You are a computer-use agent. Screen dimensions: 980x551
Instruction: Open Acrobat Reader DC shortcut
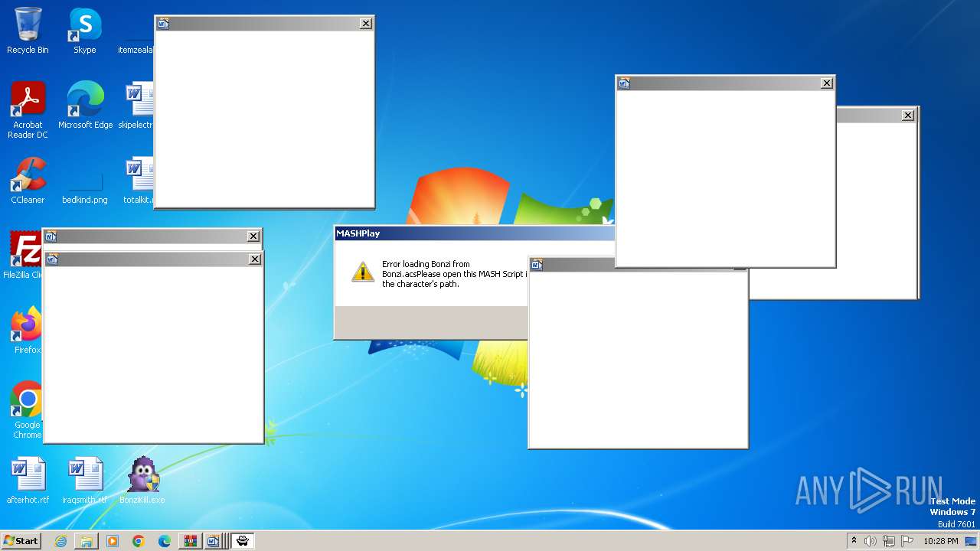coord(28,109)
